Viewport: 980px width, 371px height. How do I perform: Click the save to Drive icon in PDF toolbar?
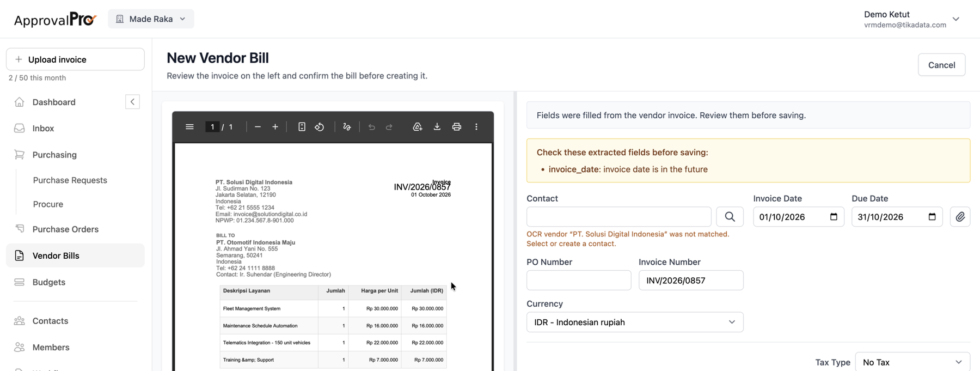click(x=418, y=127)
